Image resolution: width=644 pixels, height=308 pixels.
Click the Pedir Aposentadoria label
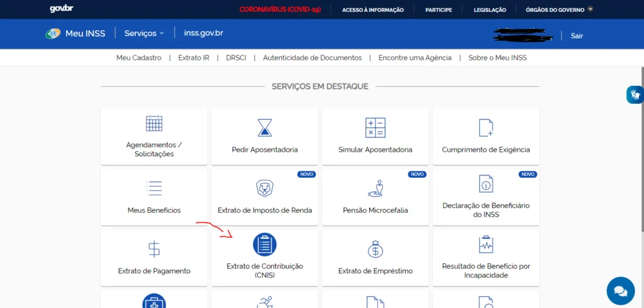[265, 150]
